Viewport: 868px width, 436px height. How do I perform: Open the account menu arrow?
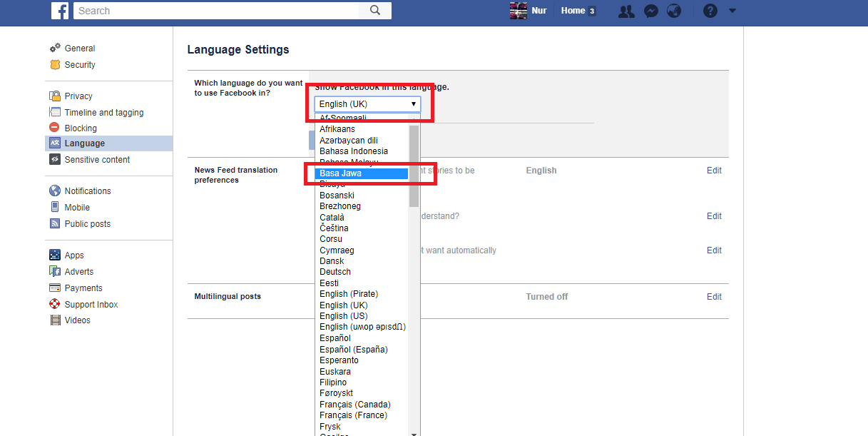point(732,11)
